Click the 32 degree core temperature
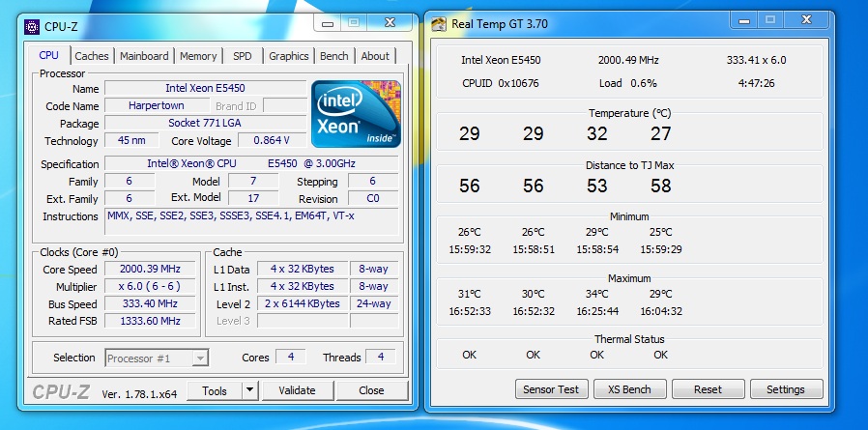Viewport: 868px width, 430px height. tap(596, 133)
